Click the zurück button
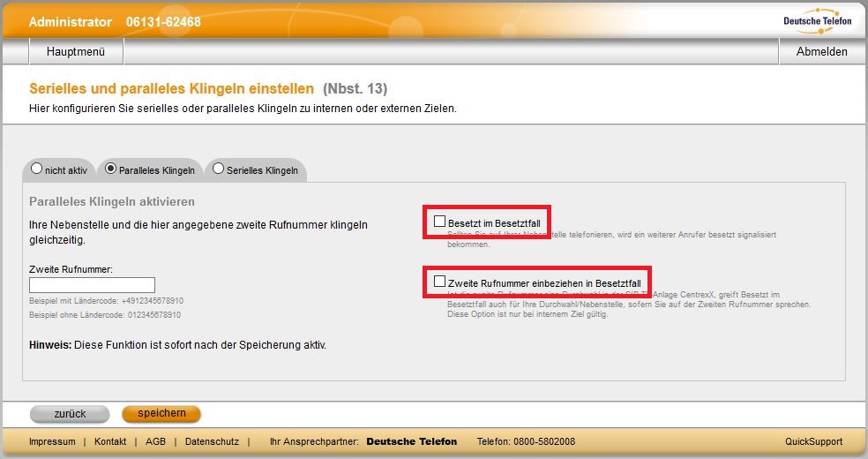Viewport: 868px width, 459px height. [70, 414]
